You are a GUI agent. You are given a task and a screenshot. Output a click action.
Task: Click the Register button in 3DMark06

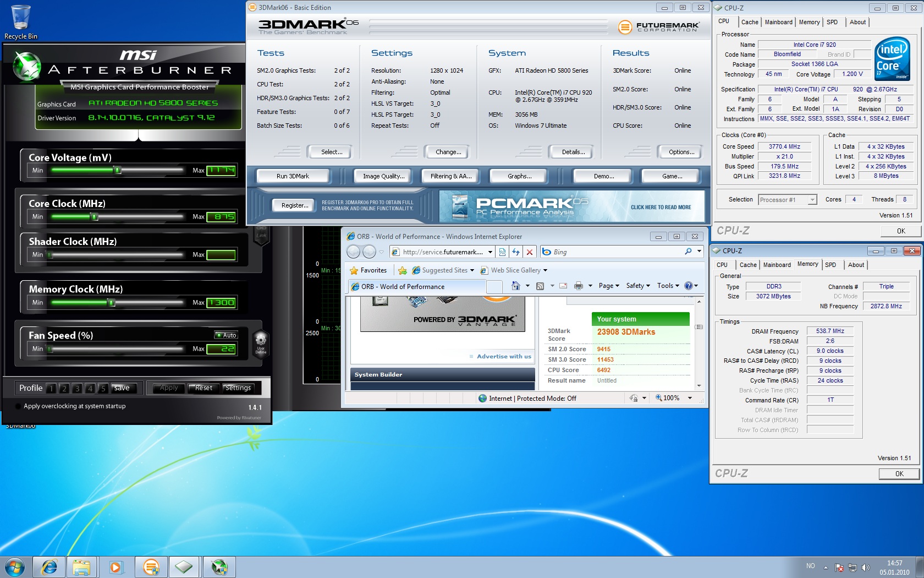294,205
